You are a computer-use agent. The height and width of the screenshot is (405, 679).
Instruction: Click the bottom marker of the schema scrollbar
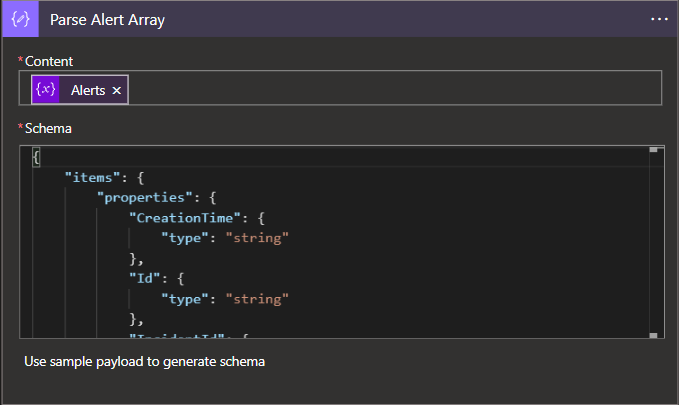[x=653, y=335]
